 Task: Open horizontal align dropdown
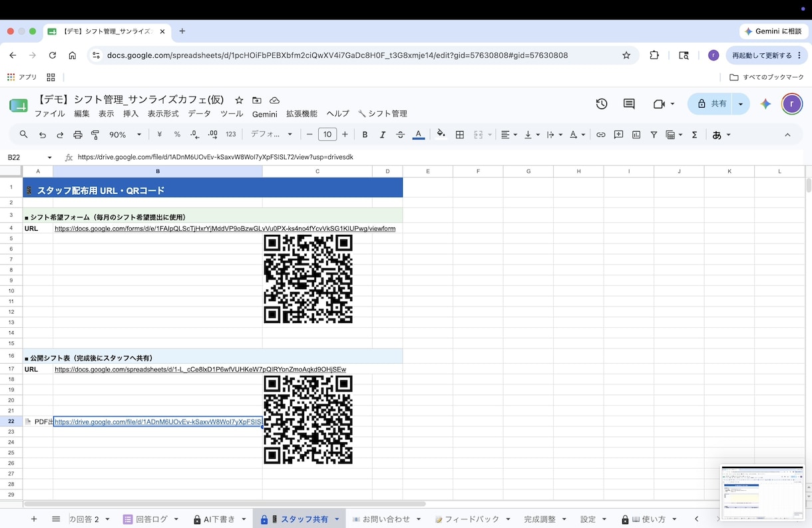[x=509, y=134]
